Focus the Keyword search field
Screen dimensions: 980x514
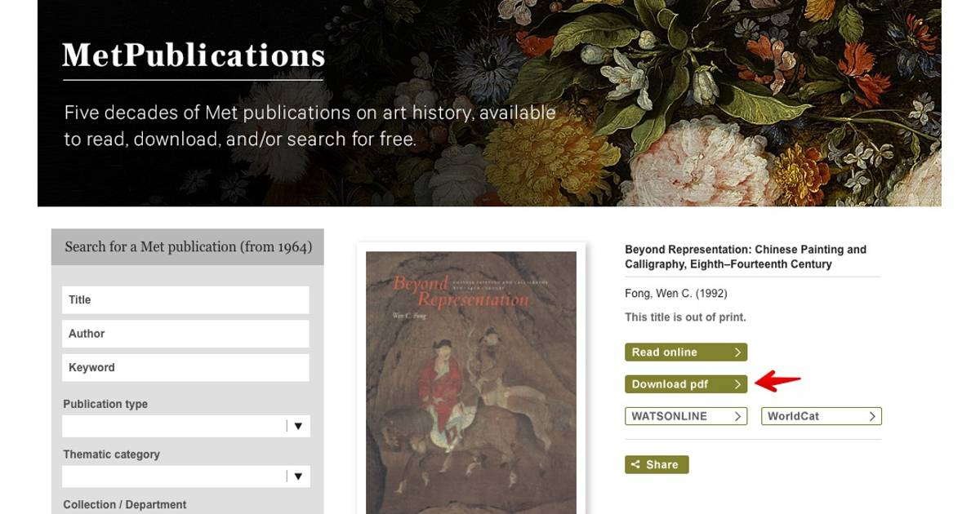coord(185,367)
